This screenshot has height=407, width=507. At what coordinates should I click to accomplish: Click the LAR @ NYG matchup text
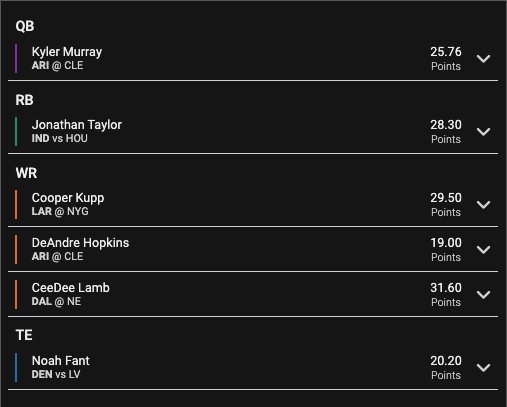pos(60,211)
